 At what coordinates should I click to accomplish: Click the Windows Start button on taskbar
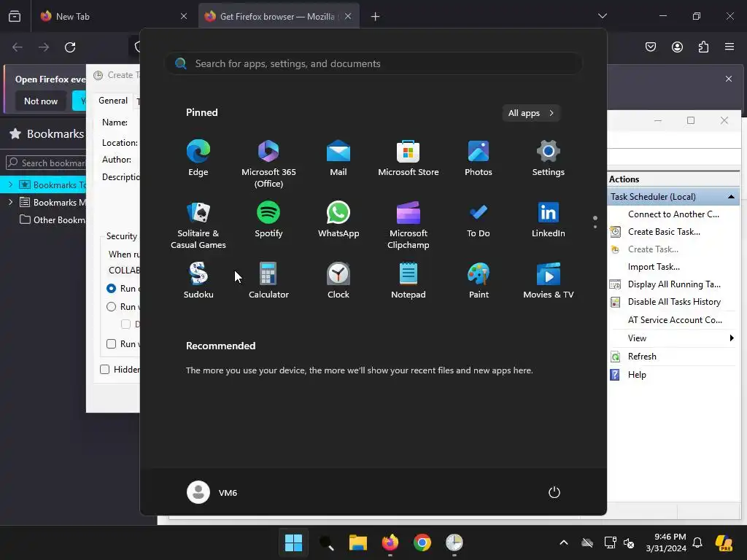(293, 542)
